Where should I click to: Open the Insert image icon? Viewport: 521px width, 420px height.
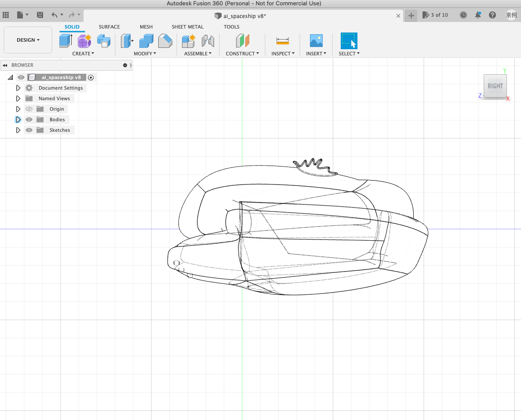pyautogui.click(x=316, y=41)
